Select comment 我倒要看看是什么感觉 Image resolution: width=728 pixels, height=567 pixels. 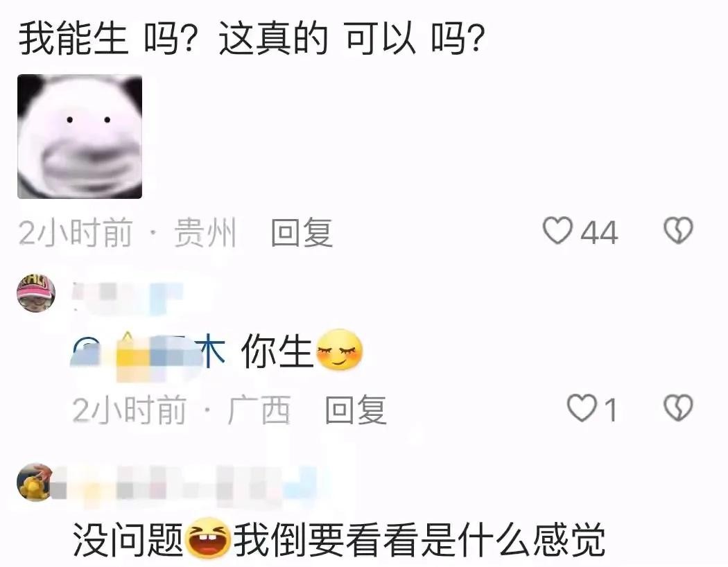click(419, 539)
